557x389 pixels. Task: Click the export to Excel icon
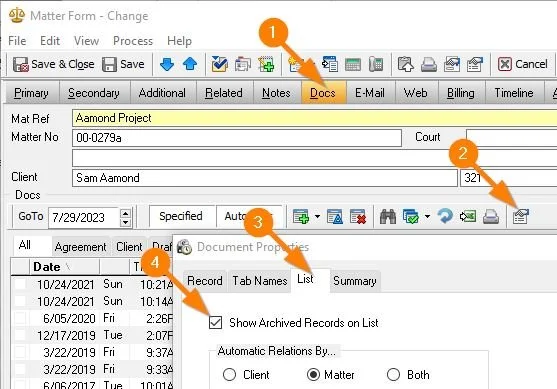click(468, 216)
